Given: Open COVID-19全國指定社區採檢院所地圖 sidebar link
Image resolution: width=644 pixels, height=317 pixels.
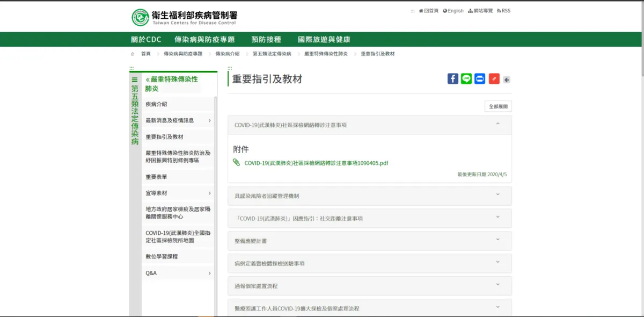Looking at the screenshot, I should (178, 236).
